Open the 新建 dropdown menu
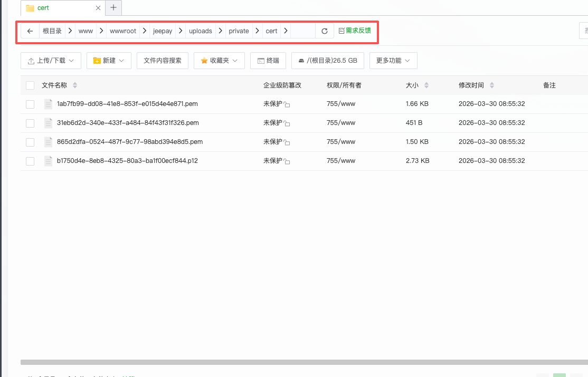The width and height of the screenshot is (588, 377). pyautogui.click(x=109, y=61)
